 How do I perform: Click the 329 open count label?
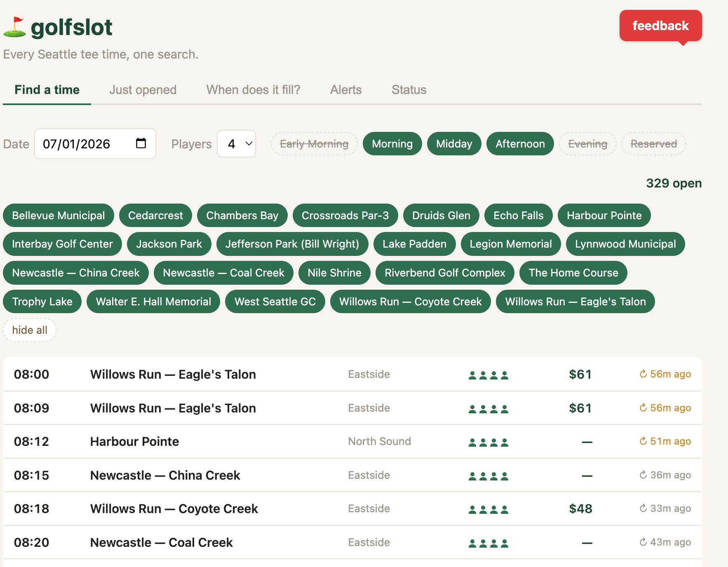(674, 183)
